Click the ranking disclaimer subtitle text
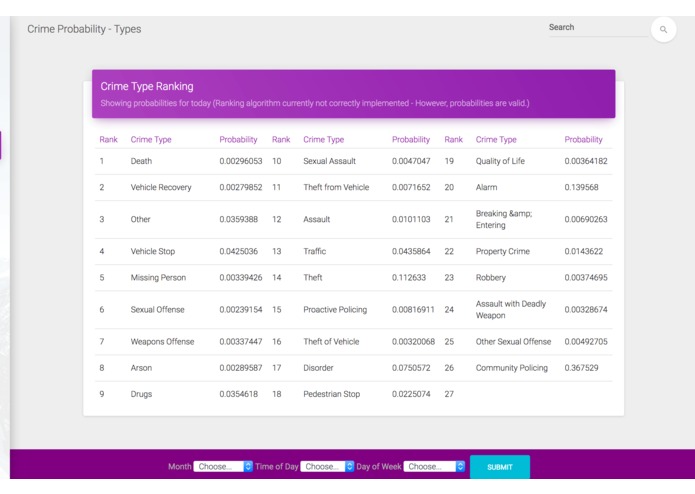Viewport: 695px width, 494px height. 315,103
